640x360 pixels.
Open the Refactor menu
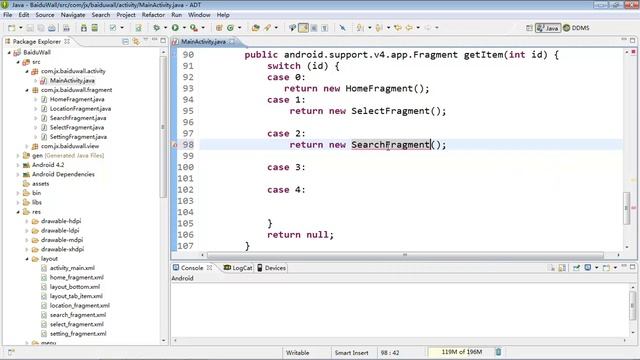(x=153, y=15)
